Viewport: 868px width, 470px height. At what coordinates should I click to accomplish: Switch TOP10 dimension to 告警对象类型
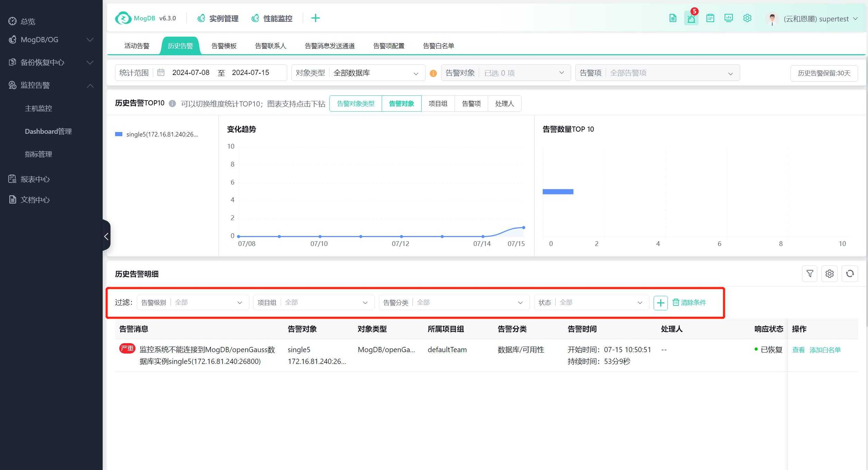pyautogui.click(x=355, y=103)
